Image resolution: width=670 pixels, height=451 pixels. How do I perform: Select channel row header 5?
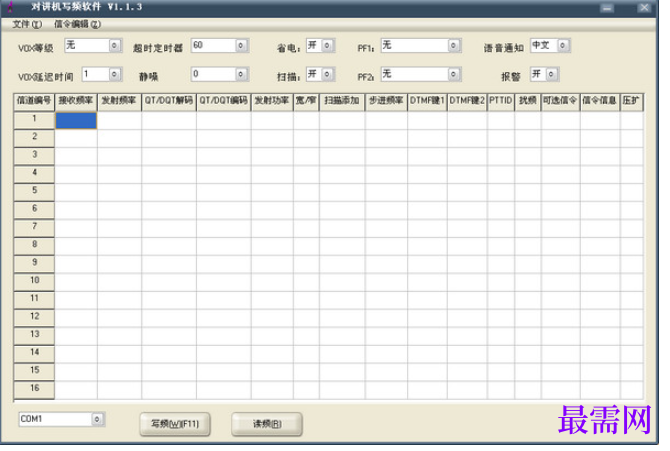[34, 192]
